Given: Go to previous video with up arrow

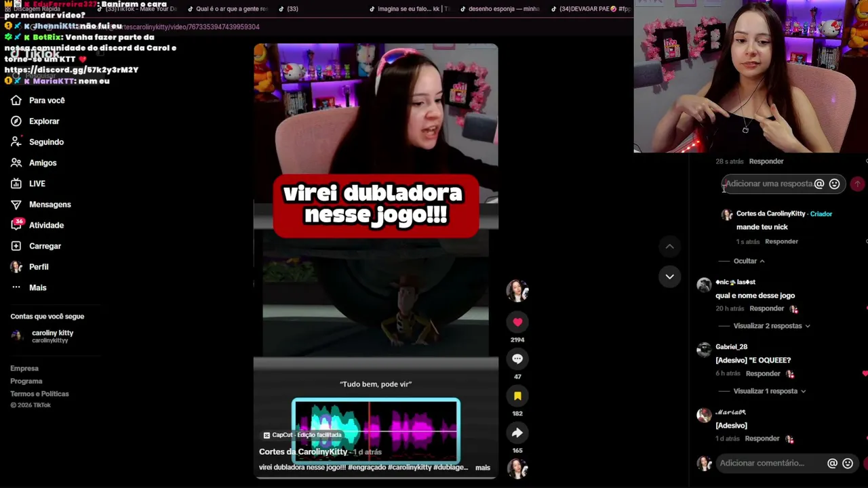Looking at the screenshot, I should coord(669,247).
